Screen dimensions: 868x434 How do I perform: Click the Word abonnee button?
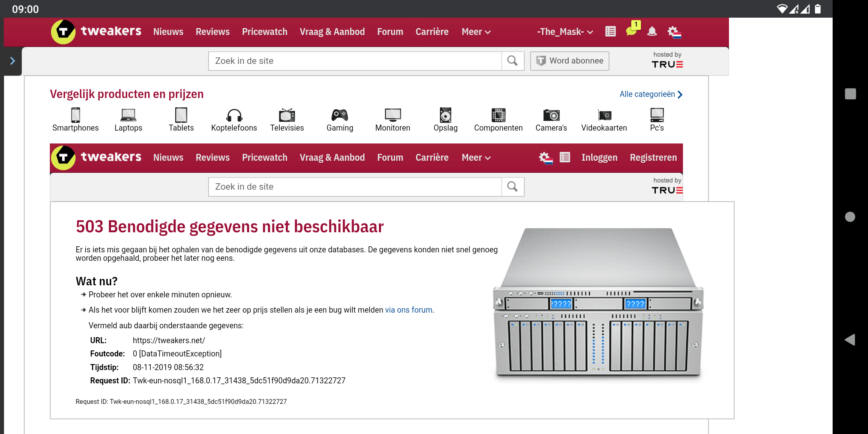coord(569,61)
